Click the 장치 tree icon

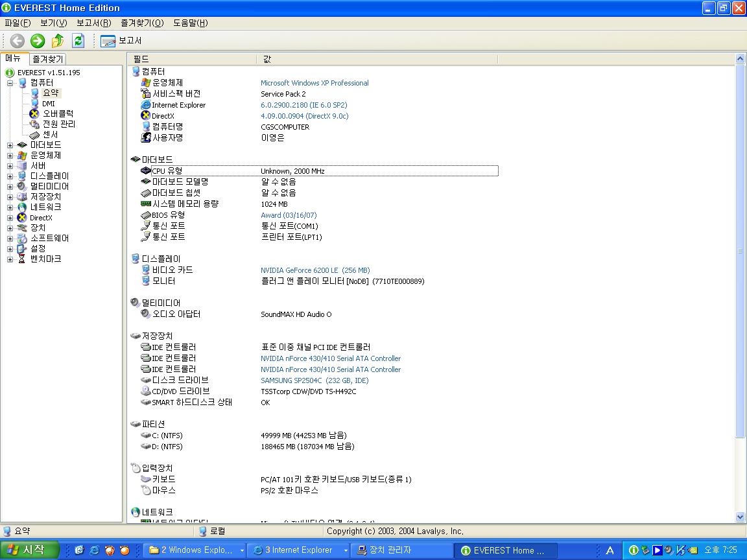tap(21, 228)
